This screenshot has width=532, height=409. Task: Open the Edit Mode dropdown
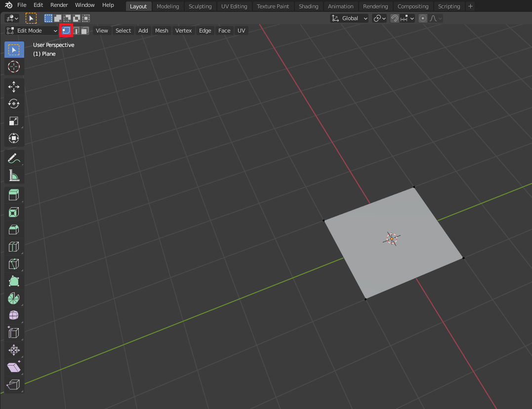(x=32, y=31)
